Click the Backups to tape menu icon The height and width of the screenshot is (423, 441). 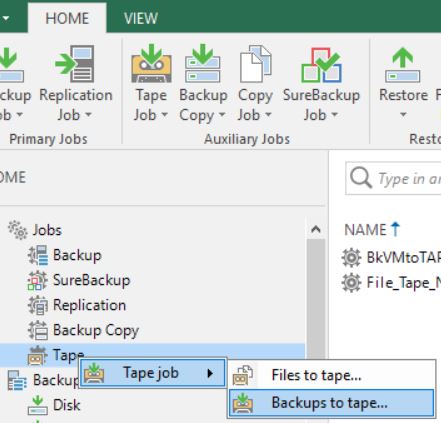coord(243,403)
